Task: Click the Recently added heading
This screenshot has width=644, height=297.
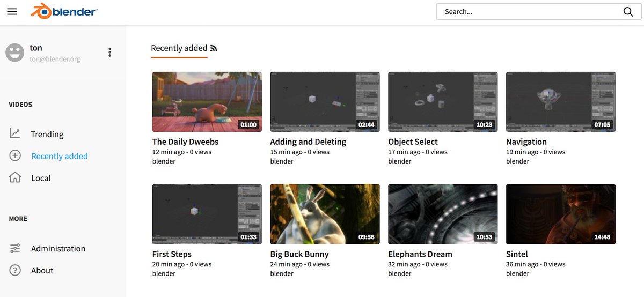Action: click(179, 48)
